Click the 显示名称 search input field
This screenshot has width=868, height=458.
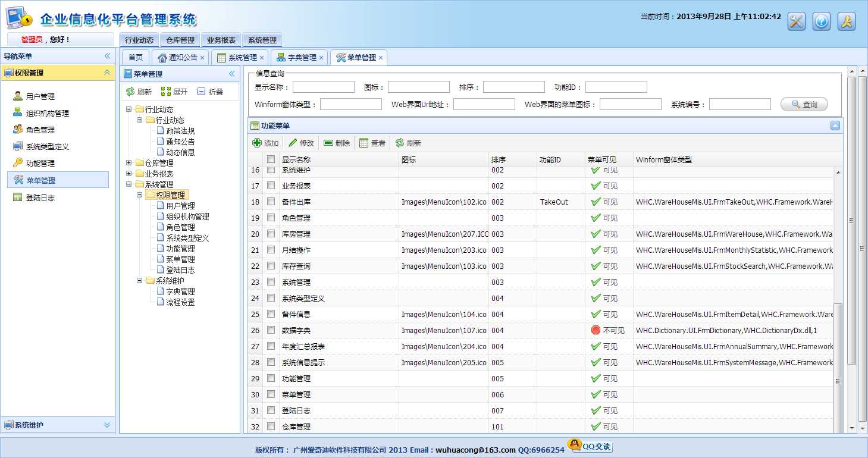click(324, 87)
